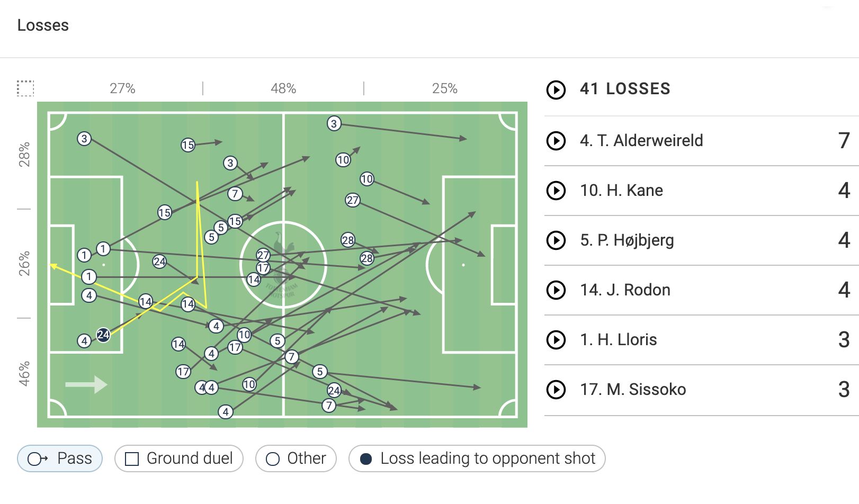
Task: Select the 25% attacking third zone label
Action: (445, 88)
